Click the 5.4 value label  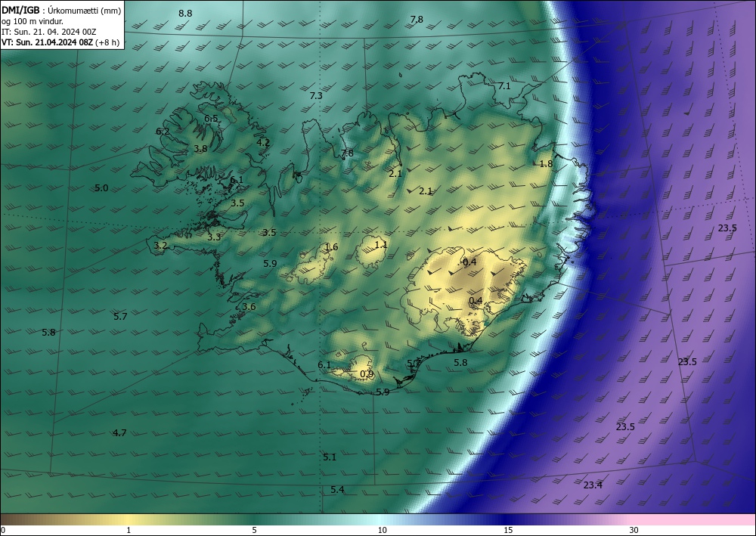(337, 490)
